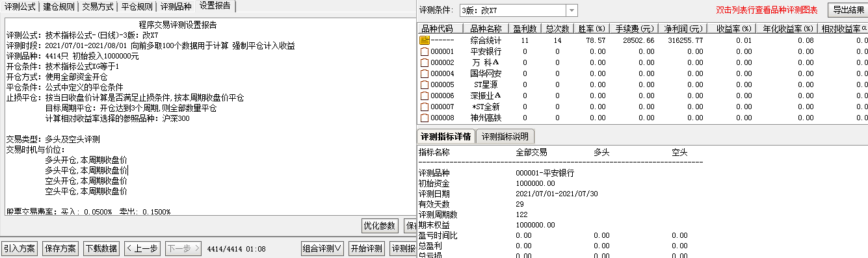868x258 pixels.
Task: Open the 平仓规则 tab
Action: [138, 6]
